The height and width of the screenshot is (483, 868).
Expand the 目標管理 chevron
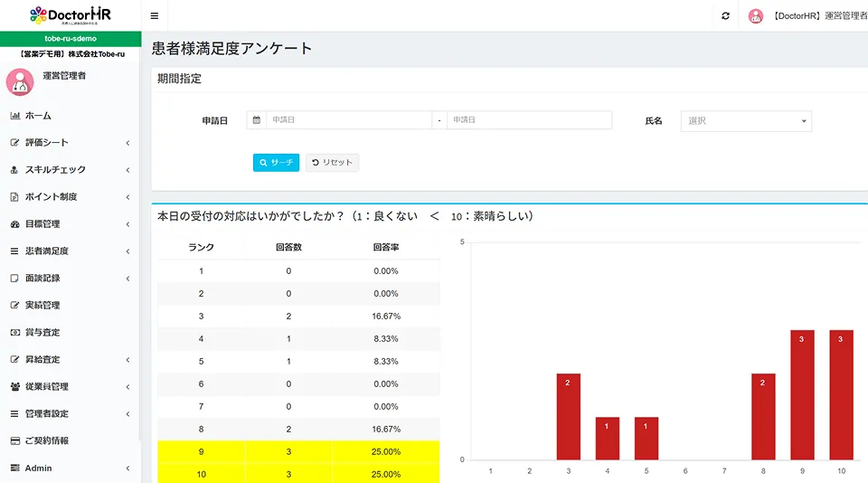click(127, 224)
